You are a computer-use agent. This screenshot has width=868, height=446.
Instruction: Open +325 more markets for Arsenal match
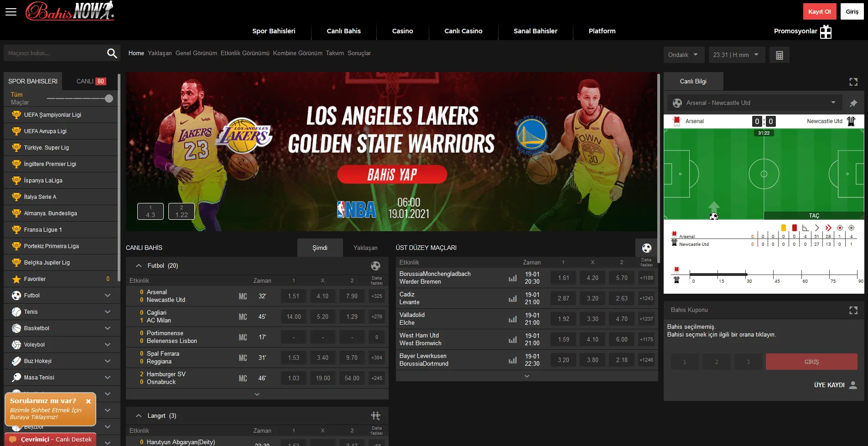click(377, 296)
